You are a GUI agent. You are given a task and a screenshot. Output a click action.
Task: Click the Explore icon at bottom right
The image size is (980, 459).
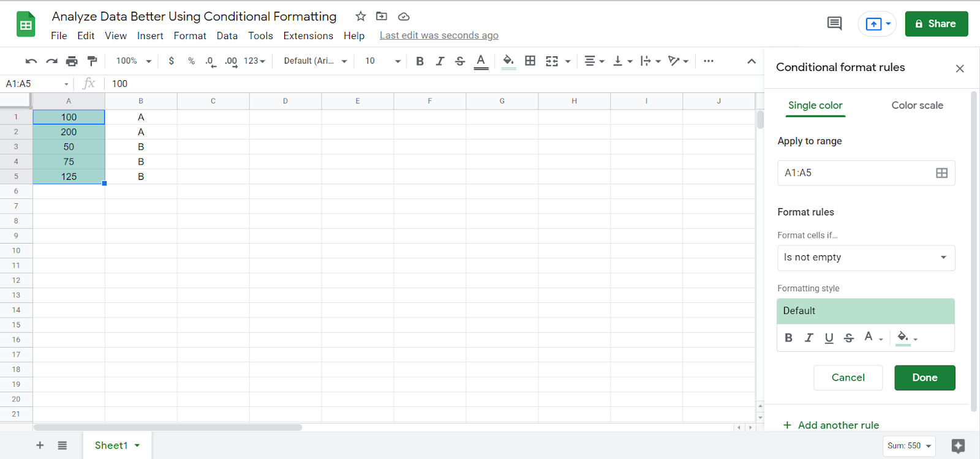[958, 446]
